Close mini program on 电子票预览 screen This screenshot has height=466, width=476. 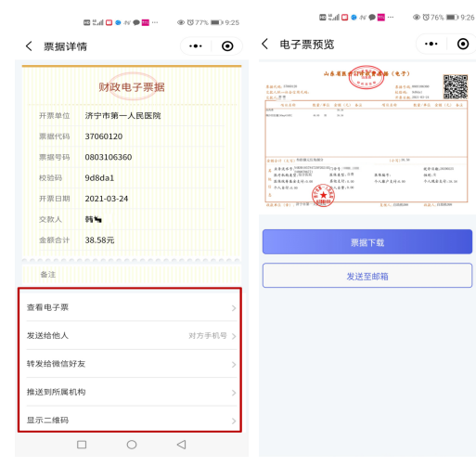[x=463, y=44]
